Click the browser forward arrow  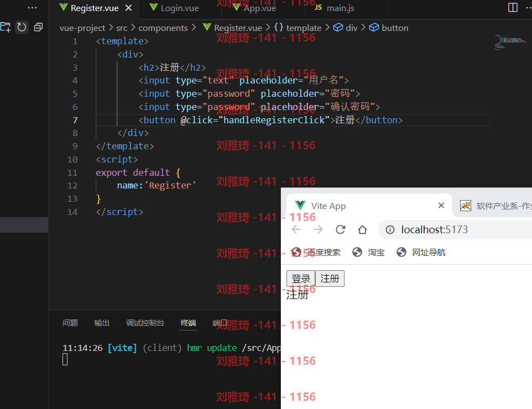(318, 229)
